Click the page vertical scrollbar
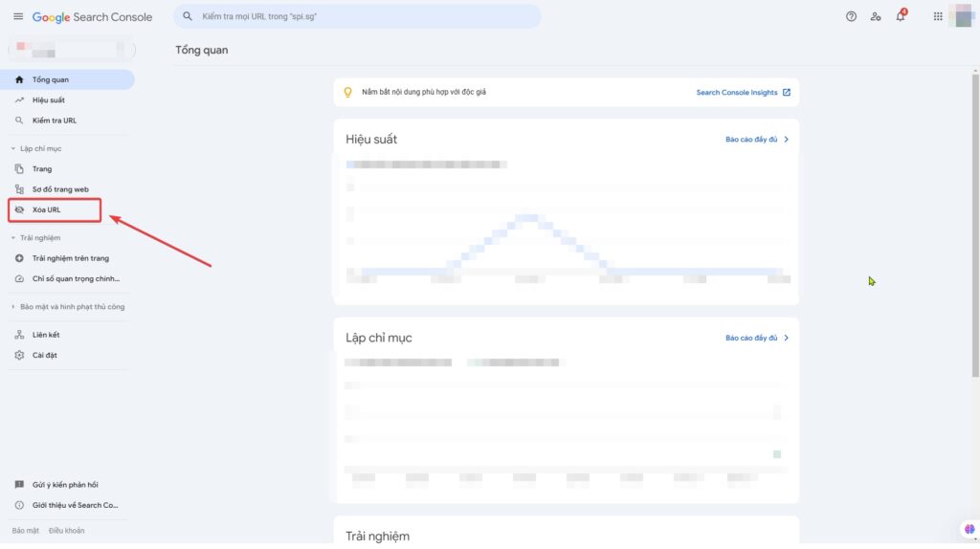 975,226
